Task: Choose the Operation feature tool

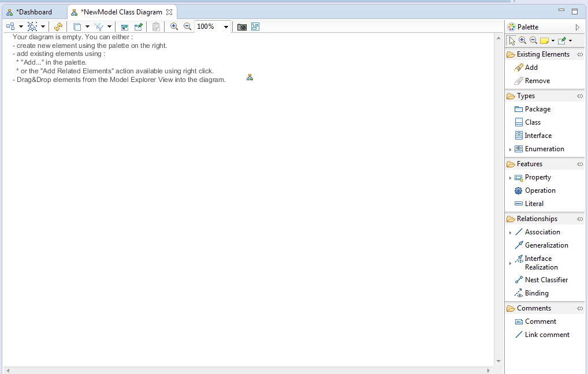Action: pos(539,190)
